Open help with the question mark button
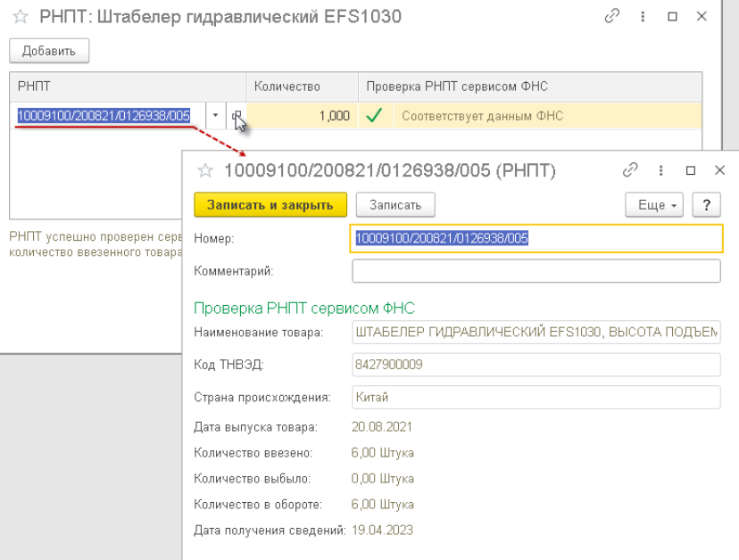Image resolution: width=739 pixels, height=560 pixels. [x=706, y=205]
